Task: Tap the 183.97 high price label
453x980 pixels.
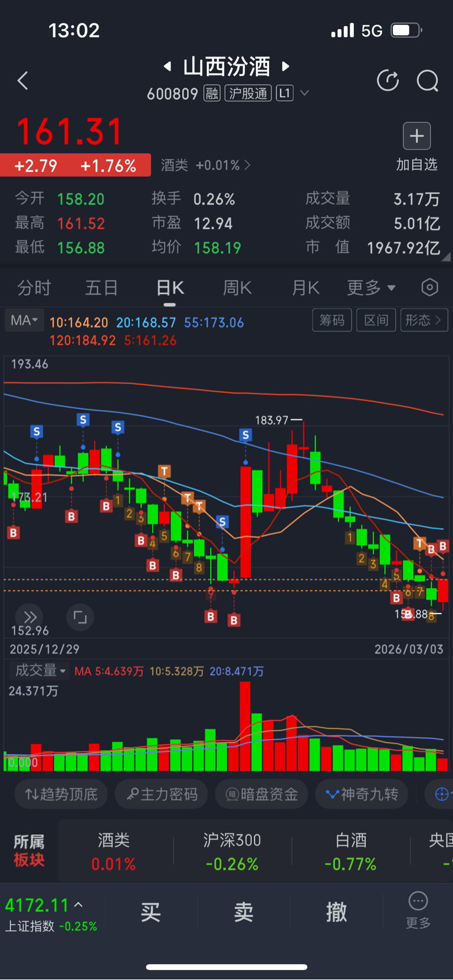Action: 272,420
